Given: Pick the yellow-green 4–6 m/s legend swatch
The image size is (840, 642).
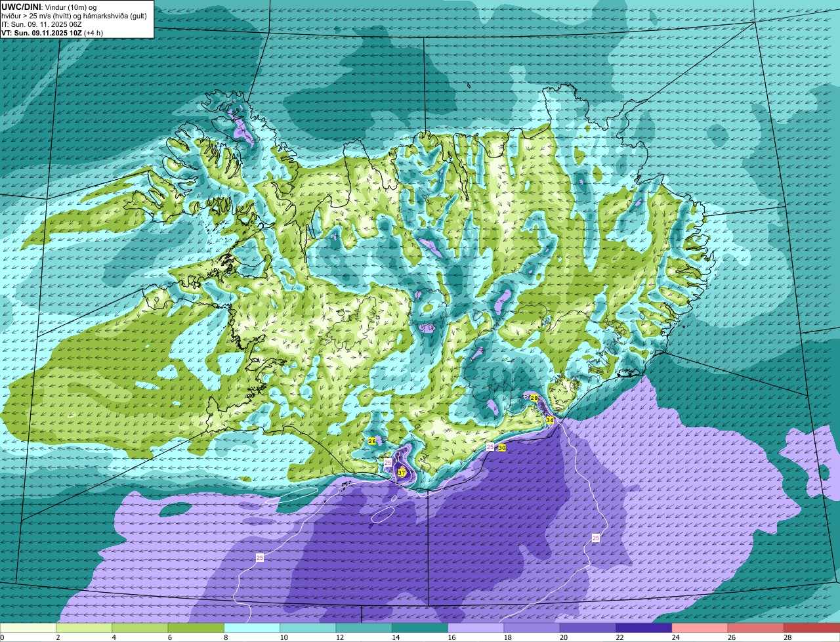Looking at the screenshot, I should tap(140, 628).
